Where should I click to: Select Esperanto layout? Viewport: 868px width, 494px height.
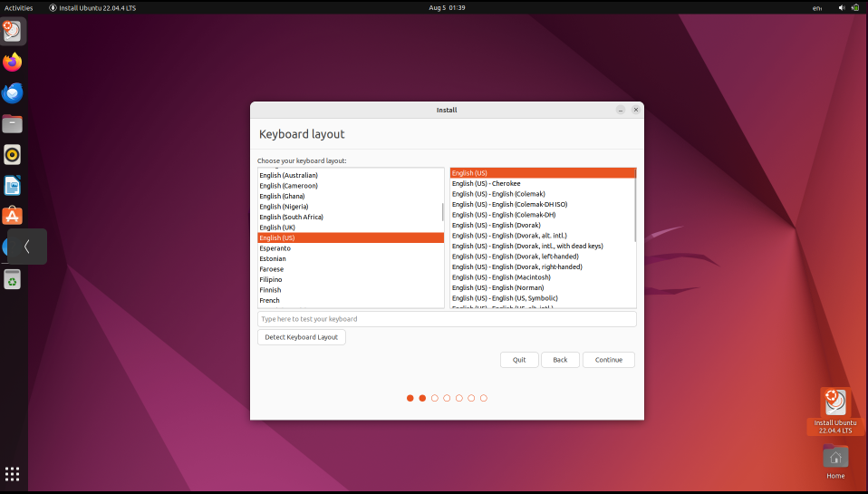(x=351, y=248)
